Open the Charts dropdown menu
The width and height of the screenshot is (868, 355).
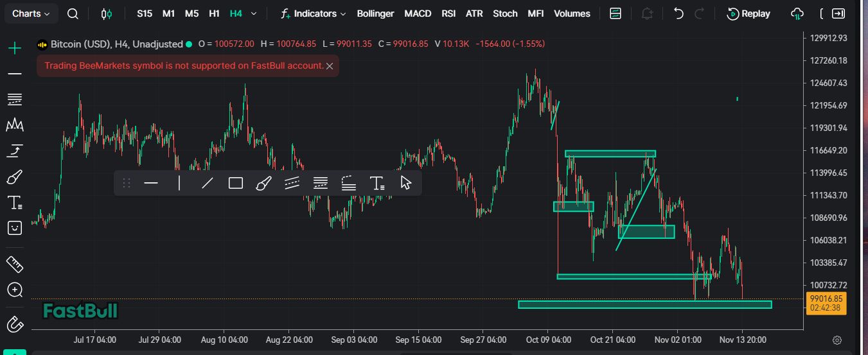[x=32, y=13]
